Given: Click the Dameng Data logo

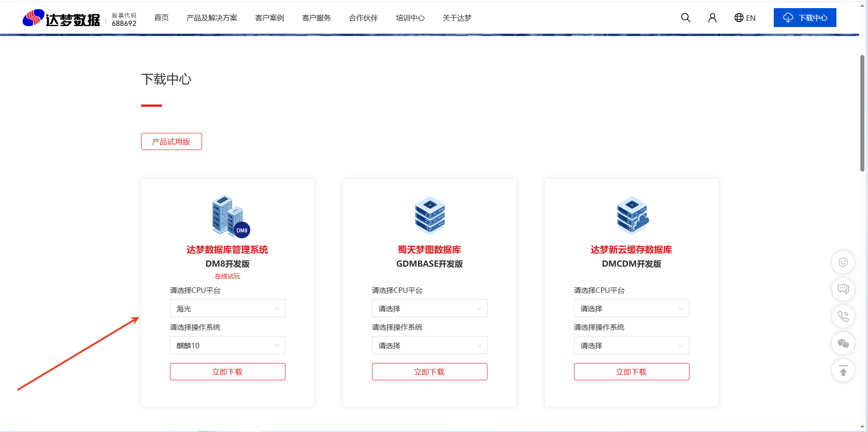Looking at the screenshot, I should [x=61, y=18].
